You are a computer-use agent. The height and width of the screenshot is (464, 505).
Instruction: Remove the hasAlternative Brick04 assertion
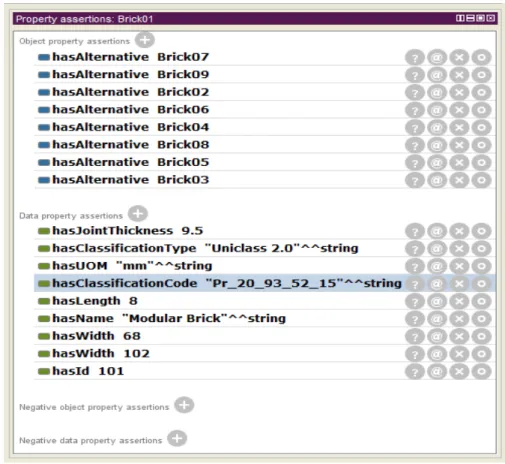[459, 127]
